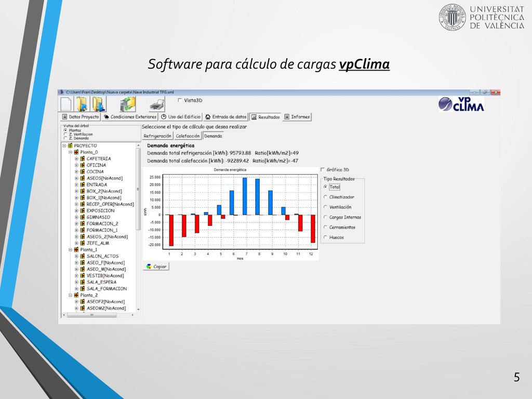This screenshot has width=532, height=399.
Task: Select Total results type
Action: (325, 187)
